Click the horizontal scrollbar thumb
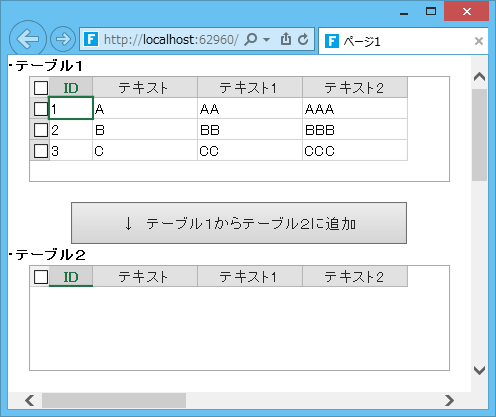The height and width of the screenshot is (417, 496). click(x=114, y=400)
